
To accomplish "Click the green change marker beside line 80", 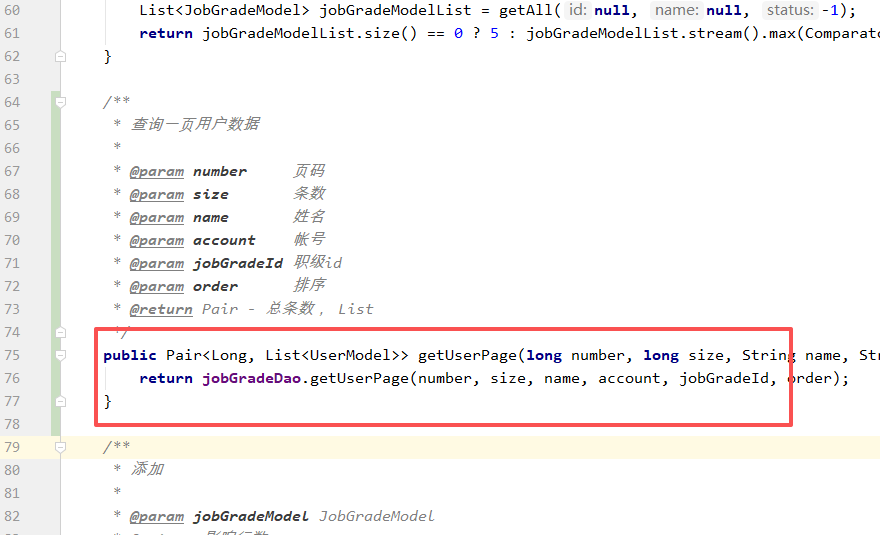I will coord(55,470).
